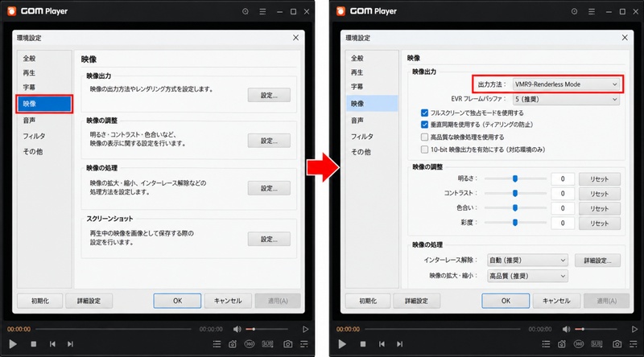The image size is (644, 357).
Task: Click the volume slider in right player
Action: coord(596,329)
